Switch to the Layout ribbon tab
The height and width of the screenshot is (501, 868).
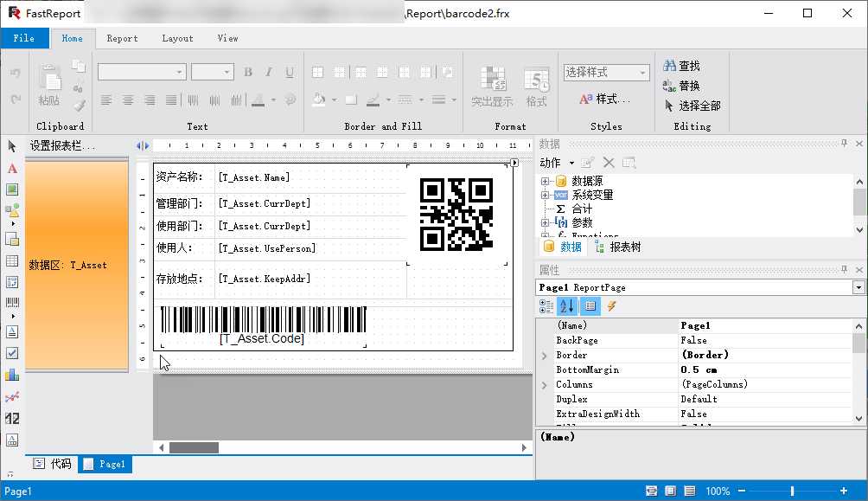[178, 38]
